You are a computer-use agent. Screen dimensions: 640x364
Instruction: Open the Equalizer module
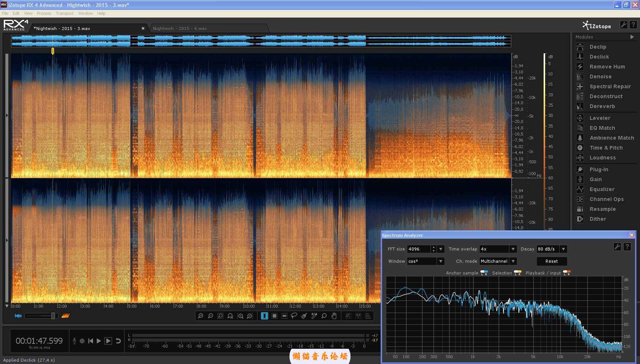pyautogui.click(x=602, y=189)
